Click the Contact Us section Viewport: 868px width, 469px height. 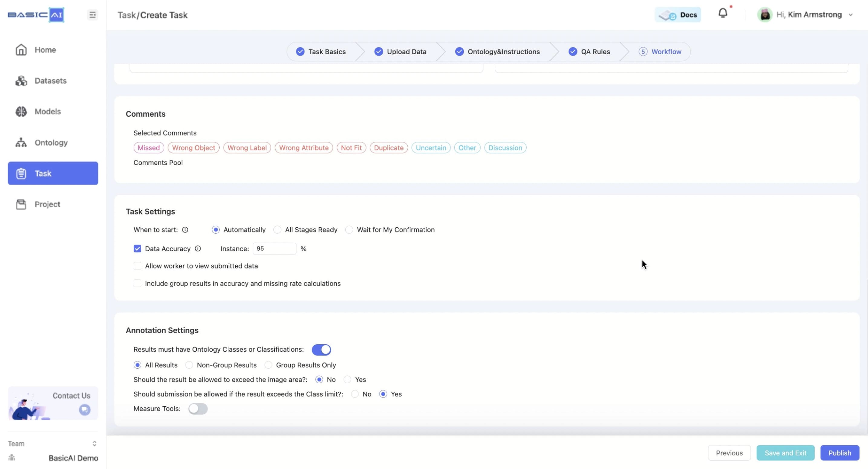tap(52, 403)
